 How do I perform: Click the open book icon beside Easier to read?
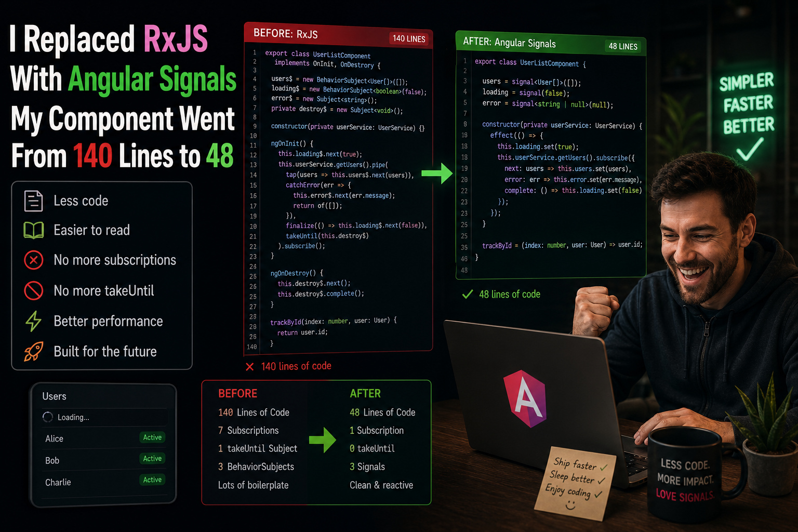[34, 230]
